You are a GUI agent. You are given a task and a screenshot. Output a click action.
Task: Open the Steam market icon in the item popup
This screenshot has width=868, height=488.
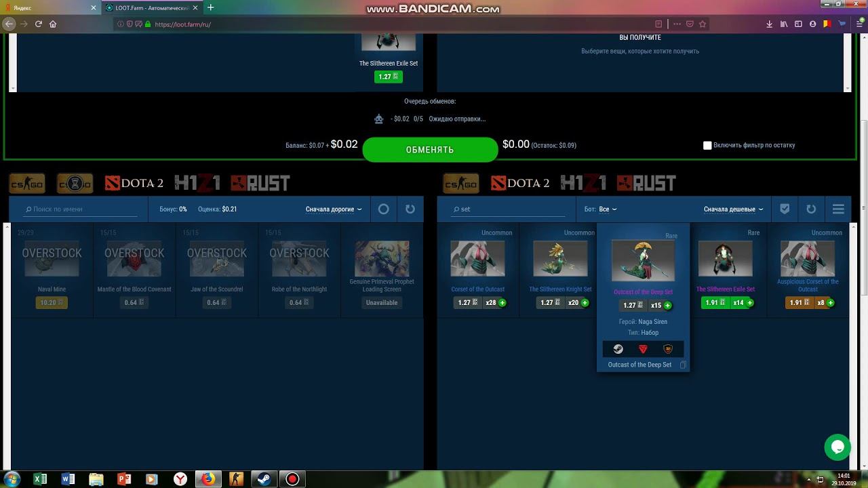(618, 349)
